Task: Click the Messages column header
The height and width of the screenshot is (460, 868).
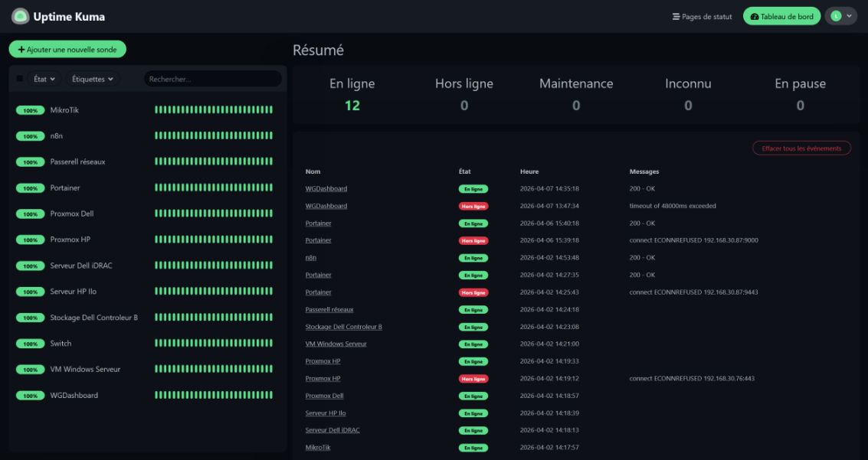Action: (644, 171)
